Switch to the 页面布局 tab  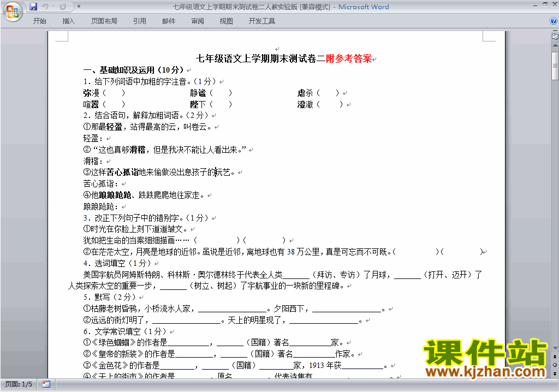point(104,21)
